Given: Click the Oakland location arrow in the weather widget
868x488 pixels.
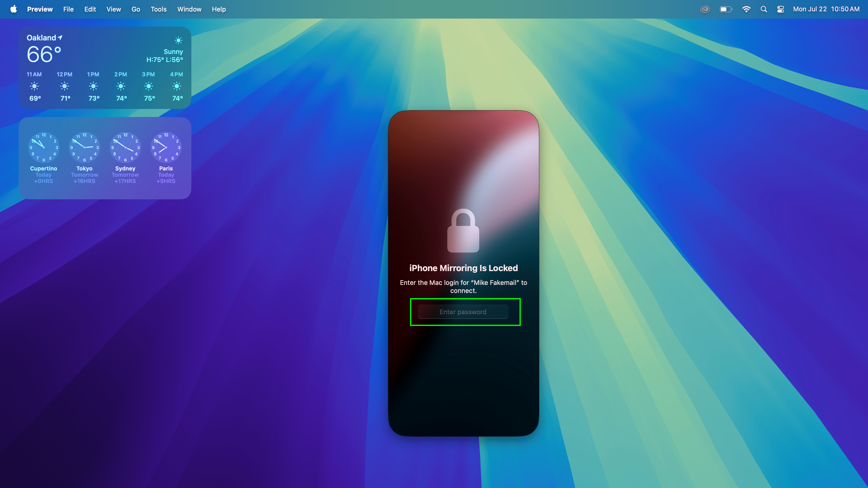Looking at the screenshot, I should [x=60, y=37].
